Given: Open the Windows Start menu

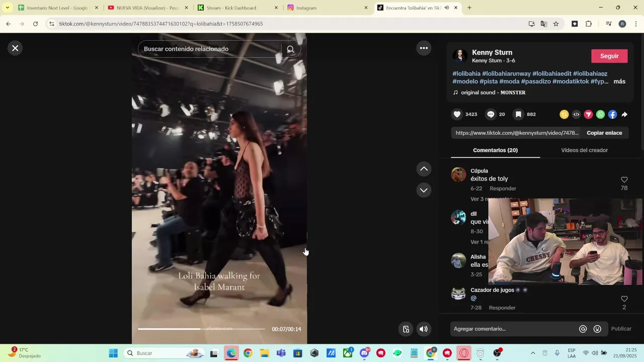Looking at the screenshot, I should 113,353.
